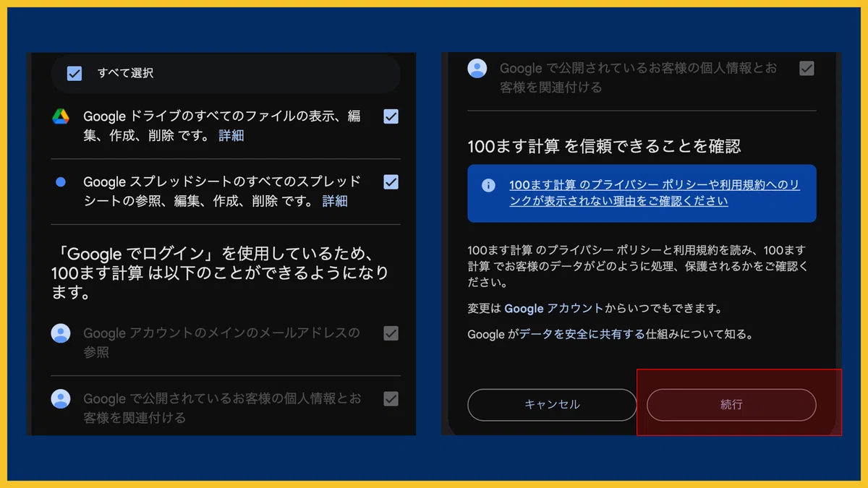This screenshot has width=868, height=488.
Task: Open the プライバシー ポリシーや利用規約 notice link
Action: [x=655, y=193]
